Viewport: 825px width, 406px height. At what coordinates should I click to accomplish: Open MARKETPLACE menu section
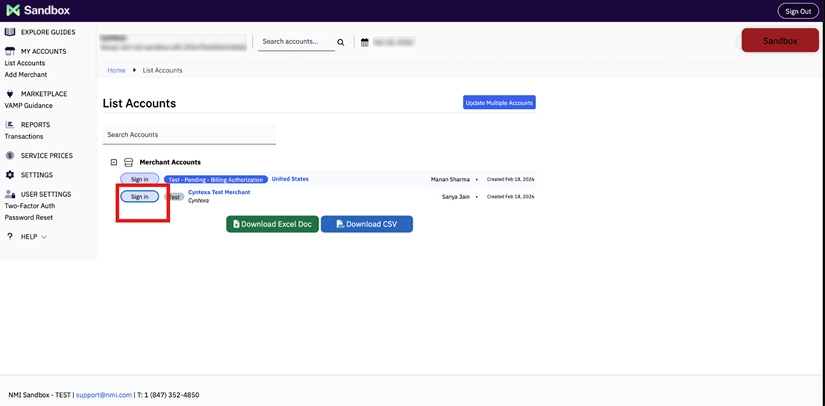(x=44, y=94)
